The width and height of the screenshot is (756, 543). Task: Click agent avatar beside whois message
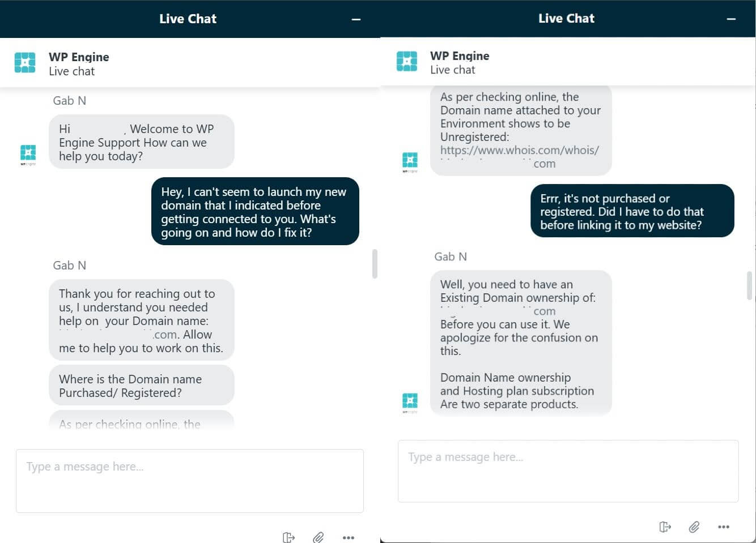click(x=410, y=162)
